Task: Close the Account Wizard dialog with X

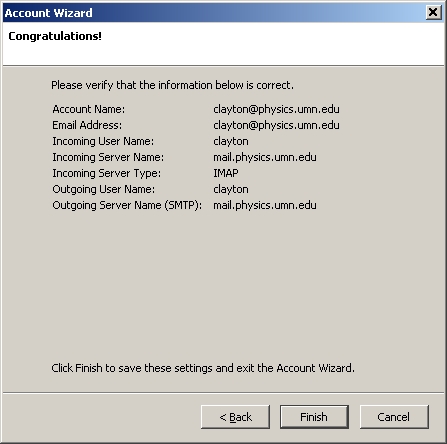Action: (433, 13)
